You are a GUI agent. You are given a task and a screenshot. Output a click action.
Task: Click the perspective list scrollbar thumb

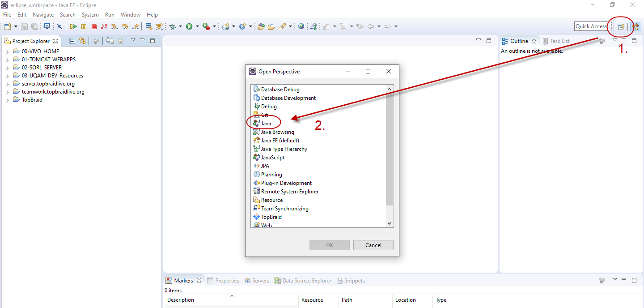coord(389,150)
